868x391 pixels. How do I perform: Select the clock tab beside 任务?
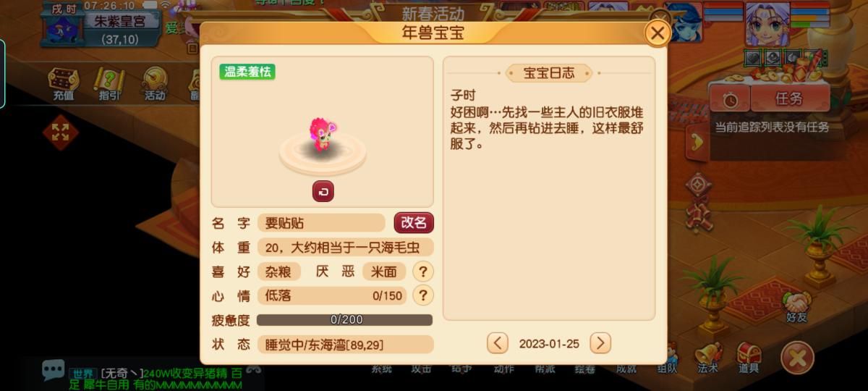[x=731, y=100]
